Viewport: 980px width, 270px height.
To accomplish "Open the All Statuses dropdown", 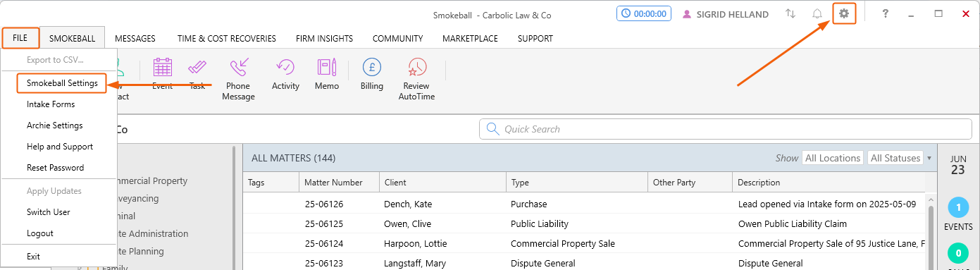I will [895, 158].
